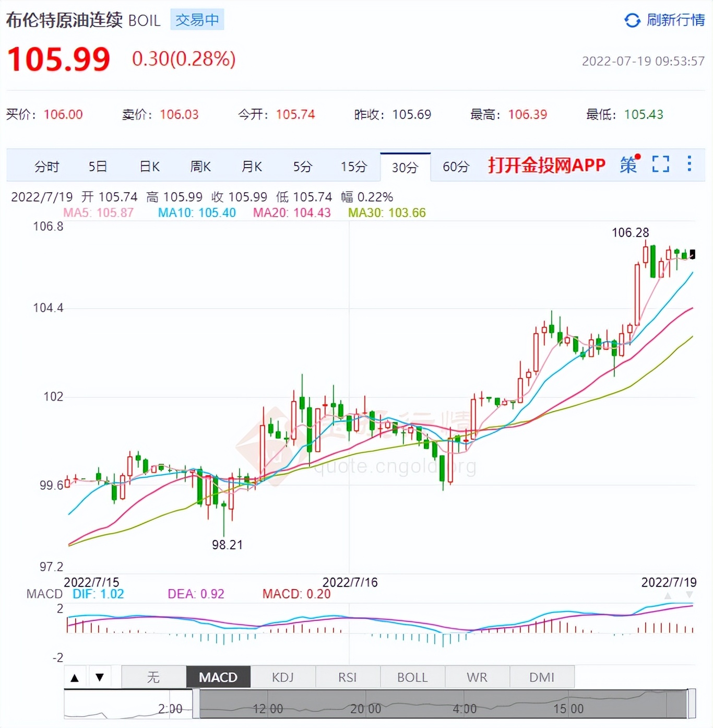This screenshot has height=728, width=713.
Task: Click the MACD: 0.20 value
Action: coord(296,594)
